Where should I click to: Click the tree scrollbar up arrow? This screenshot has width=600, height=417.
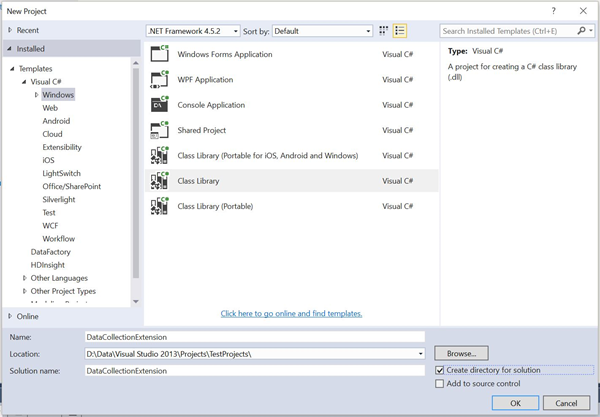click(136, 63)
